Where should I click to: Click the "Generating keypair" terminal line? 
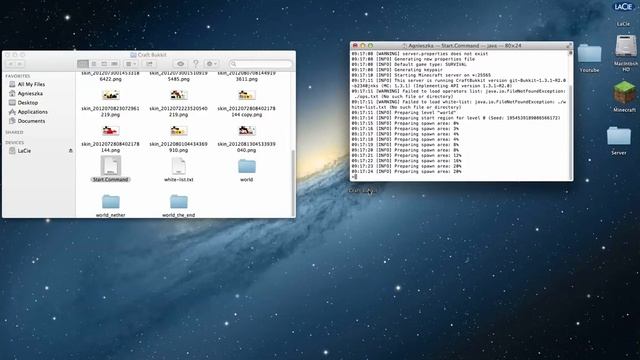397,70
